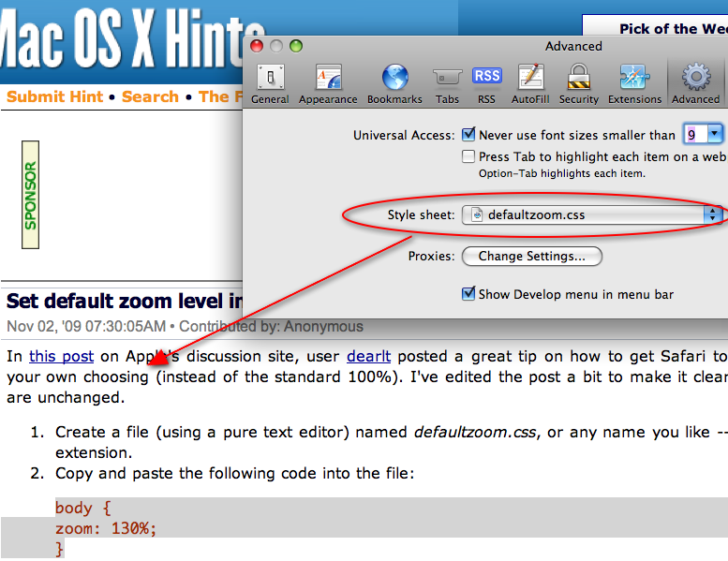Image resolution: width=728 pixels, height=561 pixels.
Task: Toggle Show Develop menu in menu bar
Action: [x=468, y=294]
